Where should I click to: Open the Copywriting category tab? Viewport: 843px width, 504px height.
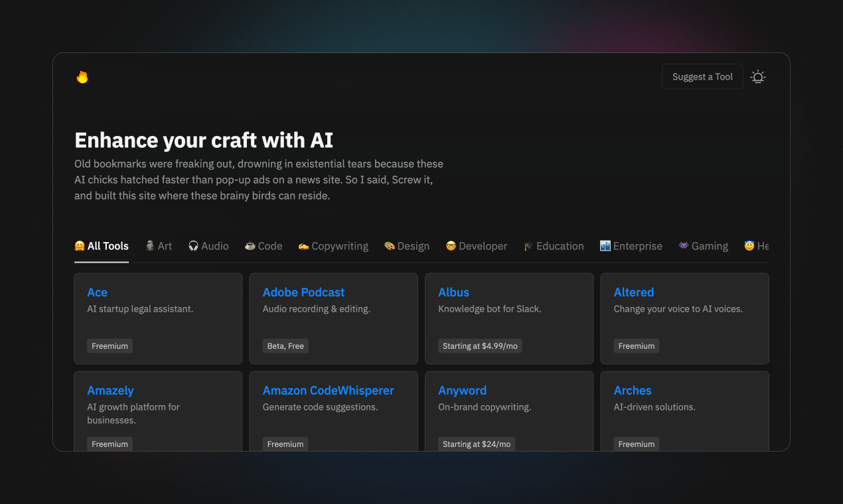coord(333,246)
